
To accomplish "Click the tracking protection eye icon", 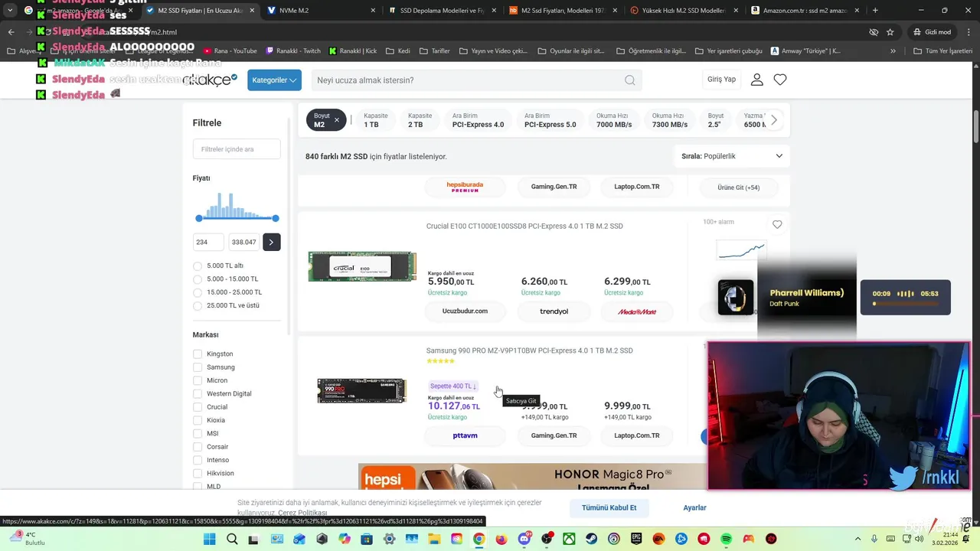I will pos(874,32).
